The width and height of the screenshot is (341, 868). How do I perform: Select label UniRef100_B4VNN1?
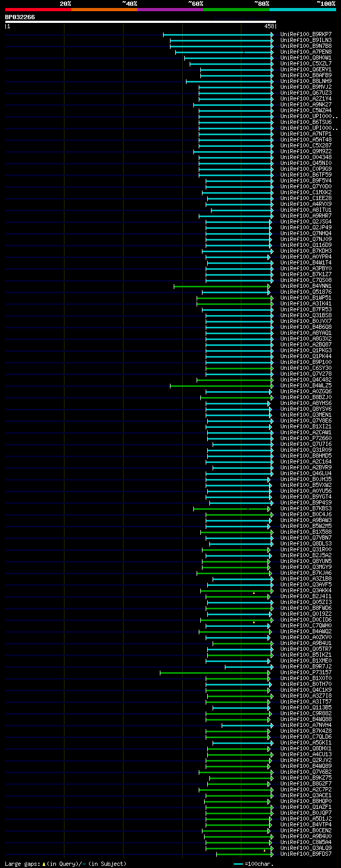306,286
